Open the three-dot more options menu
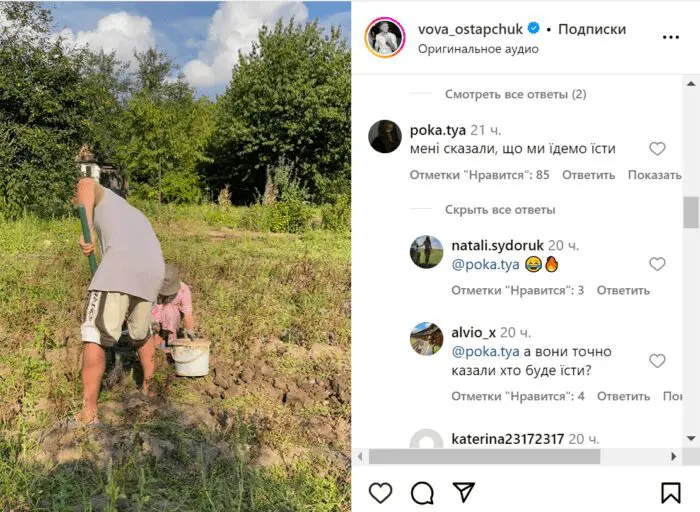Viewport: 700px width, 512px height. tap(671, 37)
